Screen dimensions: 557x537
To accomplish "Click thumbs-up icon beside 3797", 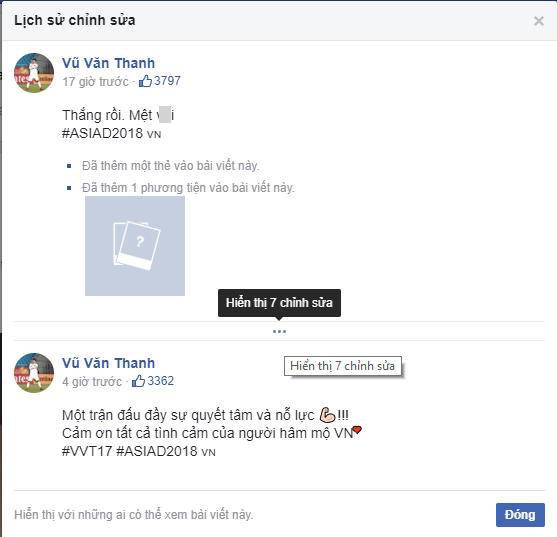I will [145, 81].
